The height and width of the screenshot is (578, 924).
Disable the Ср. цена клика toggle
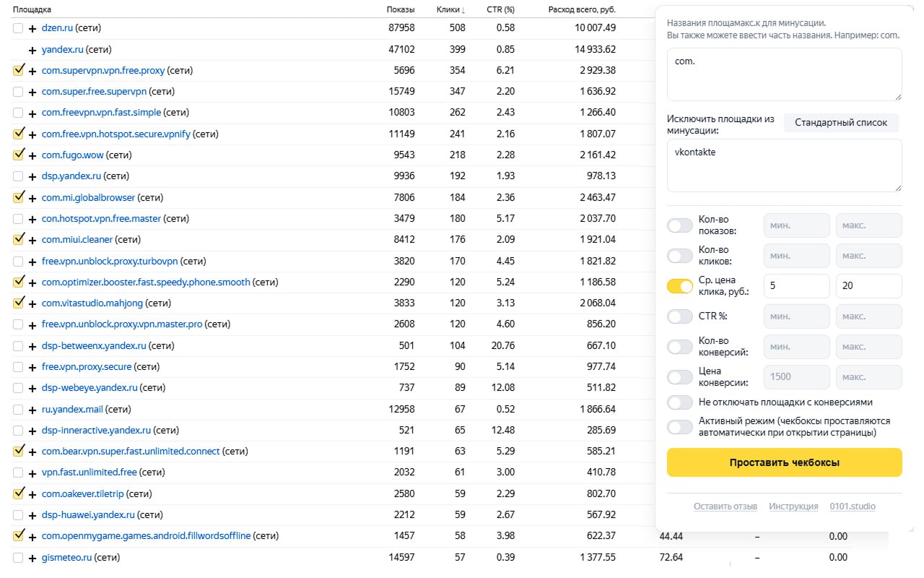point(680,286)
